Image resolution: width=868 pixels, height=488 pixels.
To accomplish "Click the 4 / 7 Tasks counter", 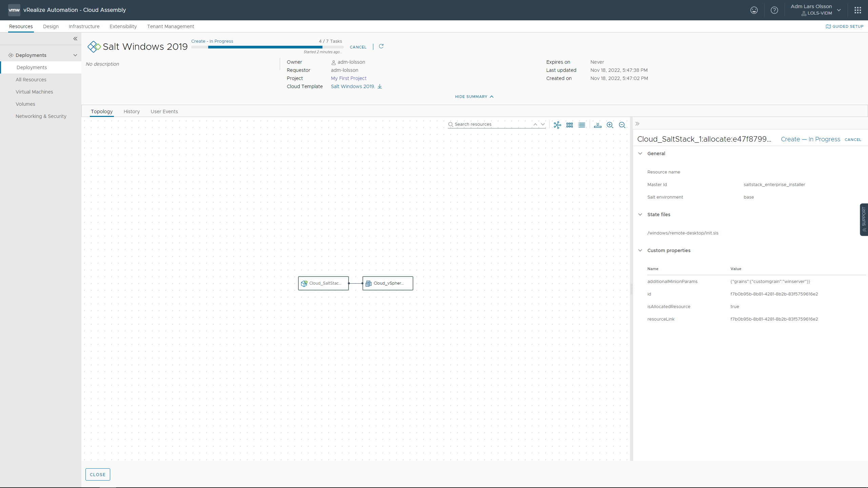I will (330, 41).
